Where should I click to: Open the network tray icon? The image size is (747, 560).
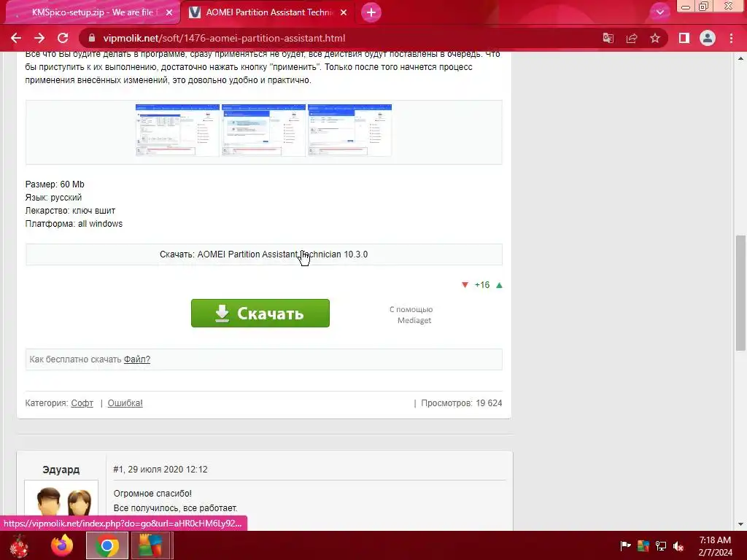(x=661, y=545)
